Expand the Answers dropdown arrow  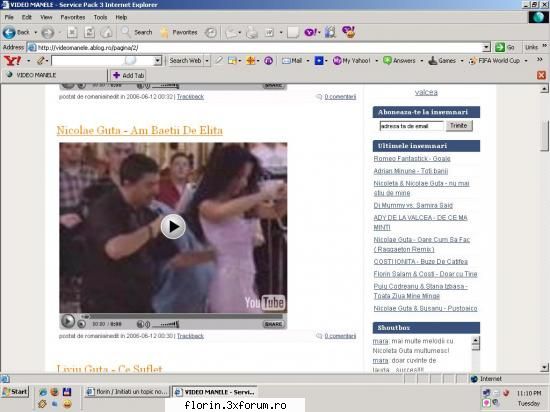pyautogui.click(x=422, y=61)
